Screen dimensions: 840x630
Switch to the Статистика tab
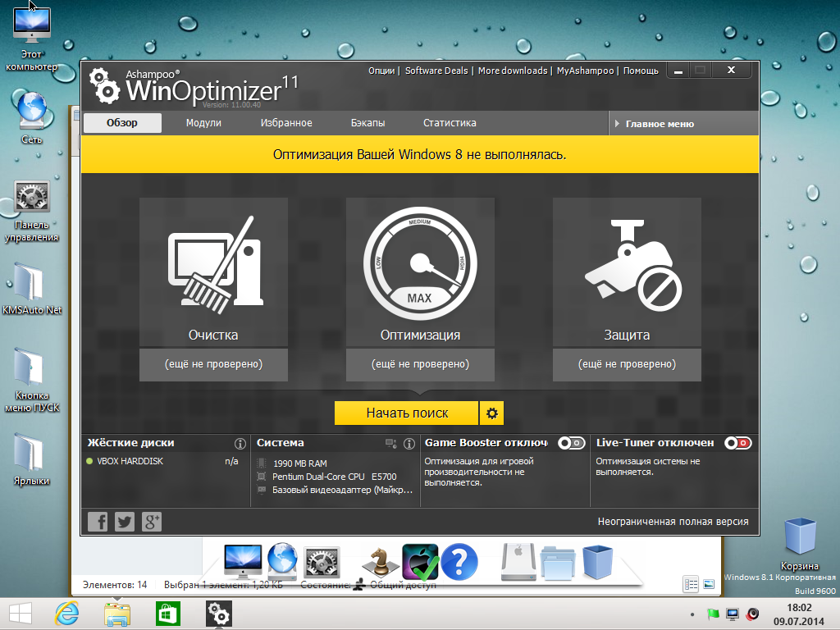(450, 123)
